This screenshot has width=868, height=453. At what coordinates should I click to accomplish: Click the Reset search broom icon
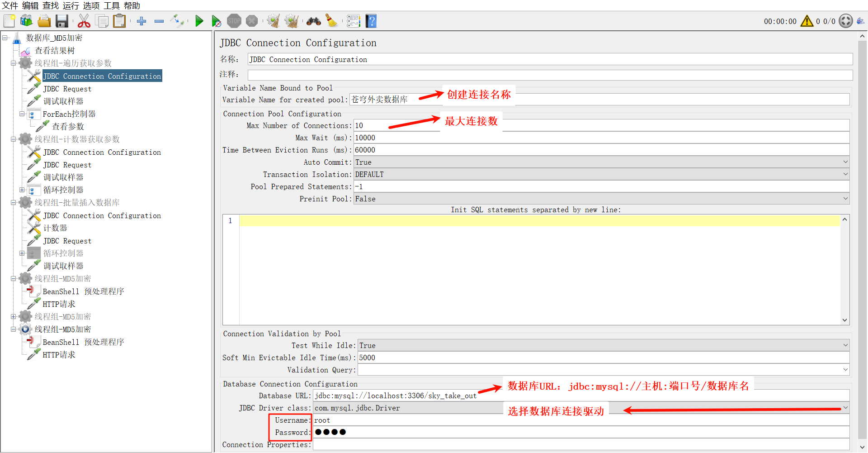[x=331, y=21]
